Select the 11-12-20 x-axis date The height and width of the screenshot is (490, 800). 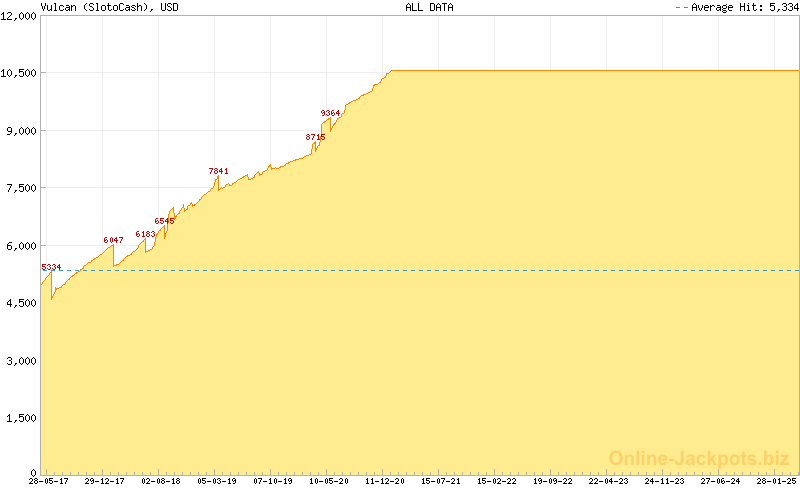385,481
